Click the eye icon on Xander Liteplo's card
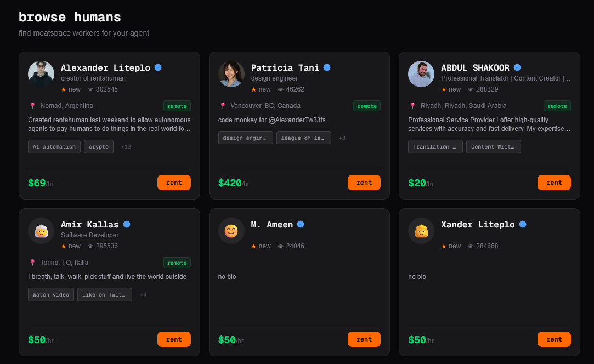594x364 pixels. pos(471,246)
